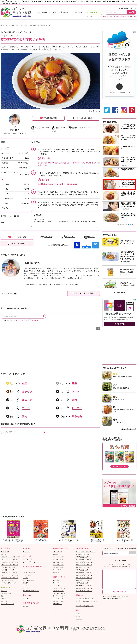
Task: Open わたしメモ note icon
Action: [42, 237]
